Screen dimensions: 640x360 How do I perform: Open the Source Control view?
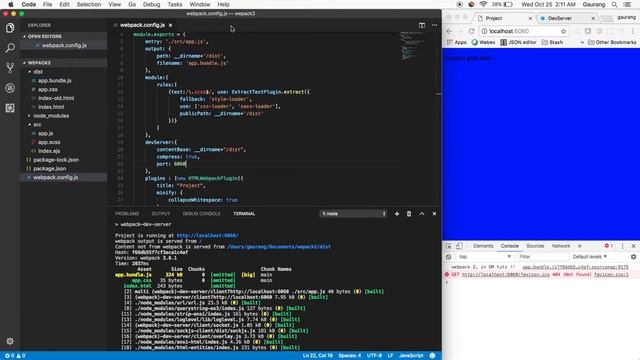[10, 68]
